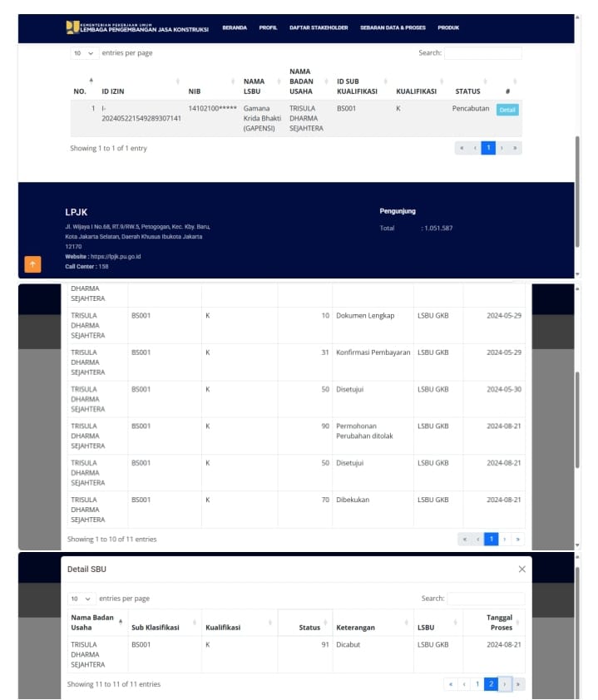Click the LPJK logo in the header
The image size is (598, 700).
click(x=72, y=27)
